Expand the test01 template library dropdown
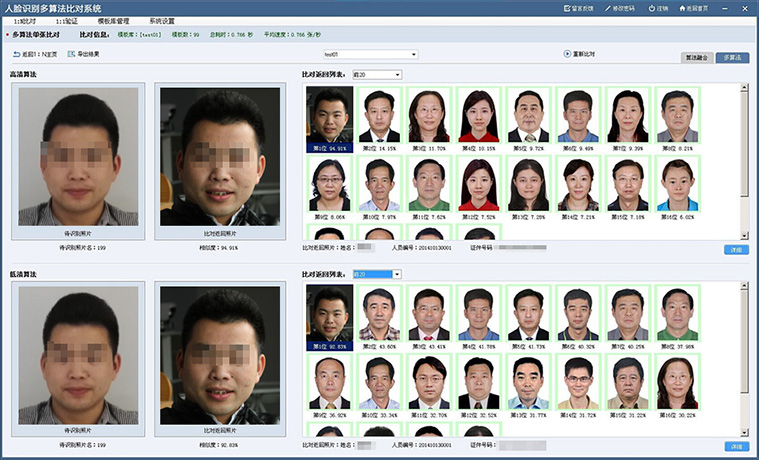The height and width of the screenshot is (460, 759). tap(413, 54)
